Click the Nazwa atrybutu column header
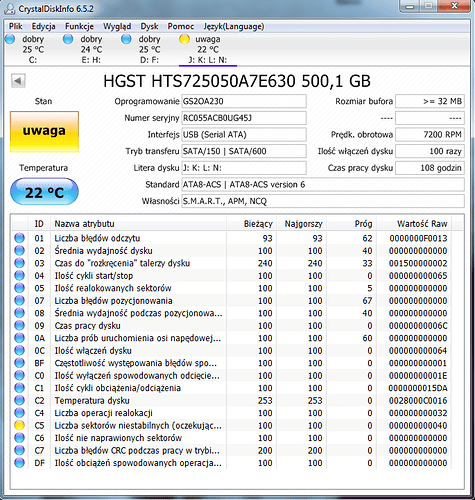 coord(138,224)
